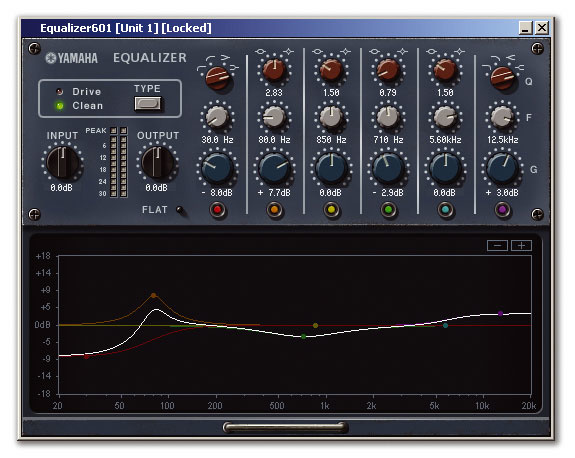Click the gain knob at +3.0dB

pos(502,168)
